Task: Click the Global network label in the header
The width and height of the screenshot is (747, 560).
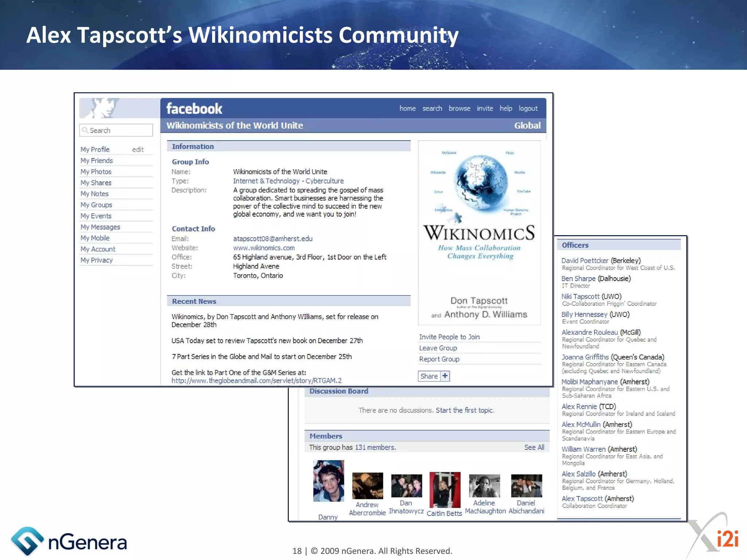Action: pyautogui.click(x=527, y=125)
